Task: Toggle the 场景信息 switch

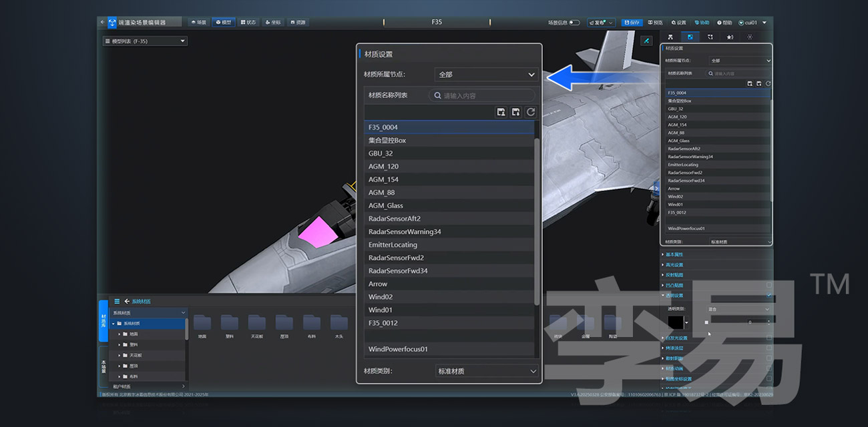Action: click(574, 22)
